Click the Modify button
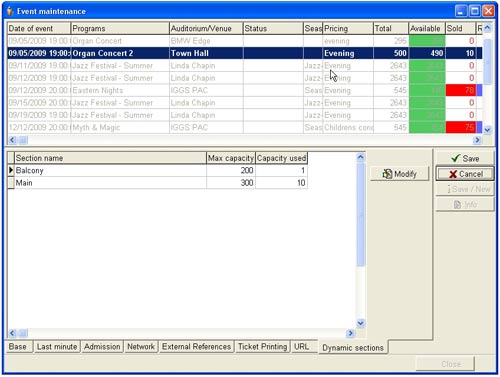 (x=399, y=174)
